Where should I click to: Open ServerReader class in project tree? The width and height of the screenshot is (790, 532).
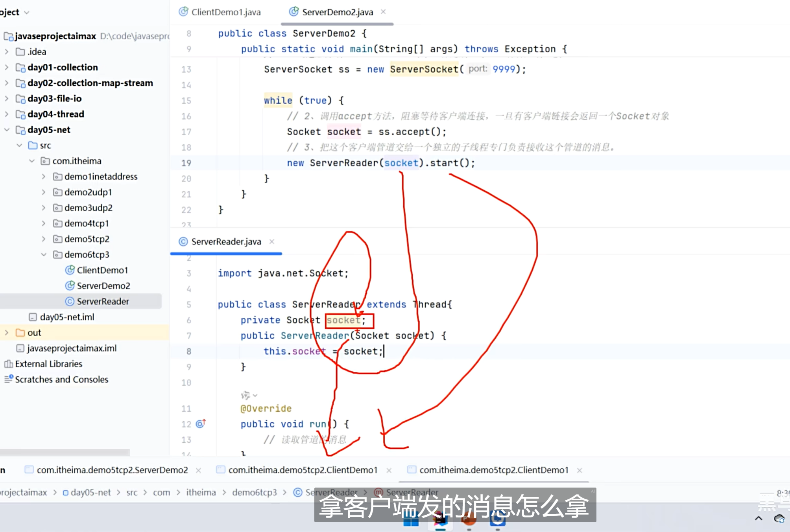pos(103,301)
